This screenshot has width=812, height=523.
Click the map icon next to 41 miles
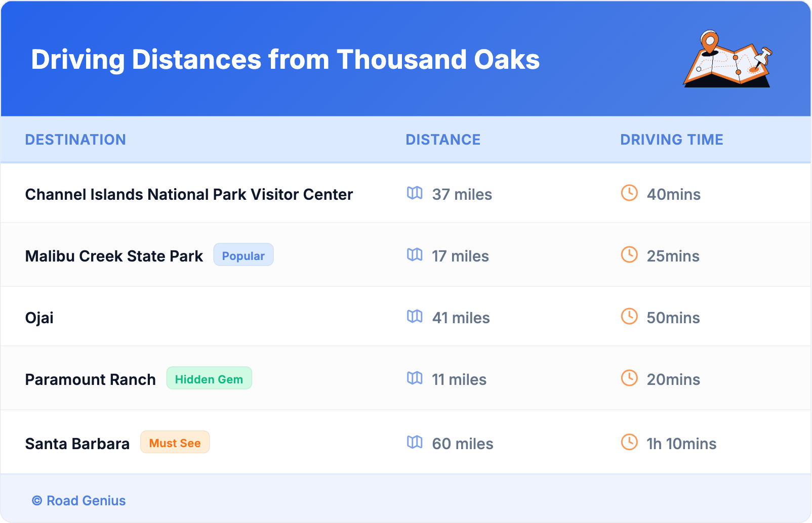[x=415, y=318]
